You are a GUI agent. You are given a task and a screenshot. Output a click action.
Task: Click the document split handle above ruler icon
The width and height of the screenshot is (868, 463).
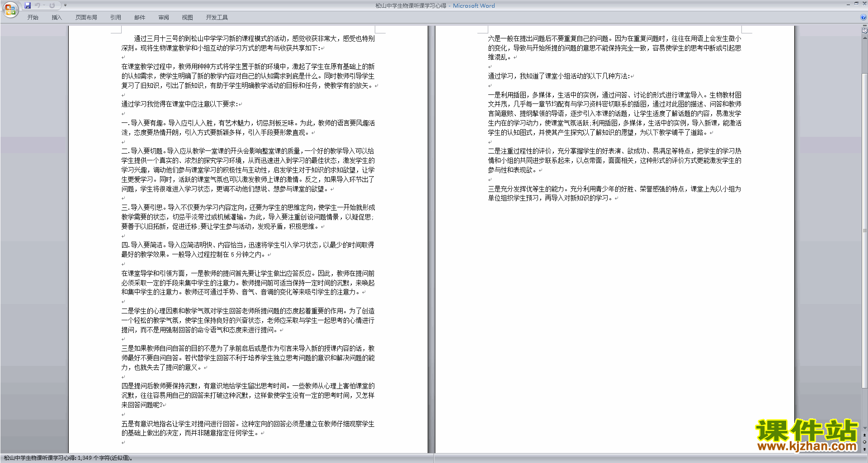click(x=865, y=26)
